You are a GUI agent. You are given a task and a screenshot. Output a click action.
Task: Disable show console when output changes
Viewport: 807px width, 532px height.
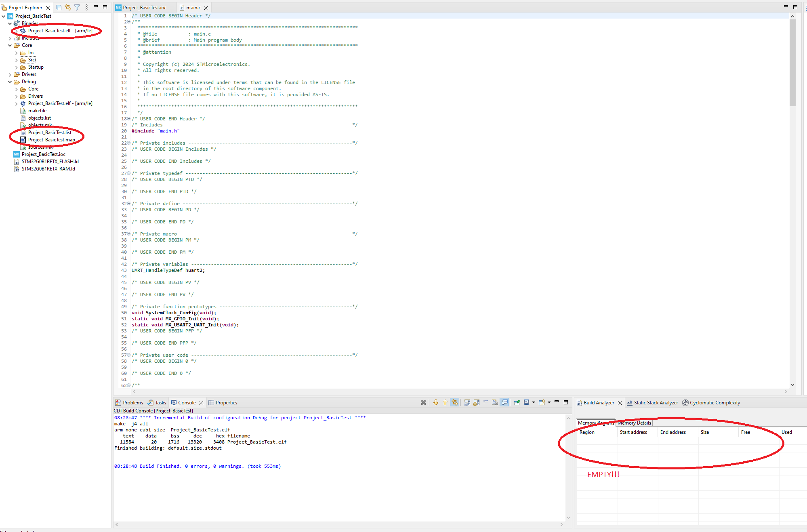click(x=505, y=402)
